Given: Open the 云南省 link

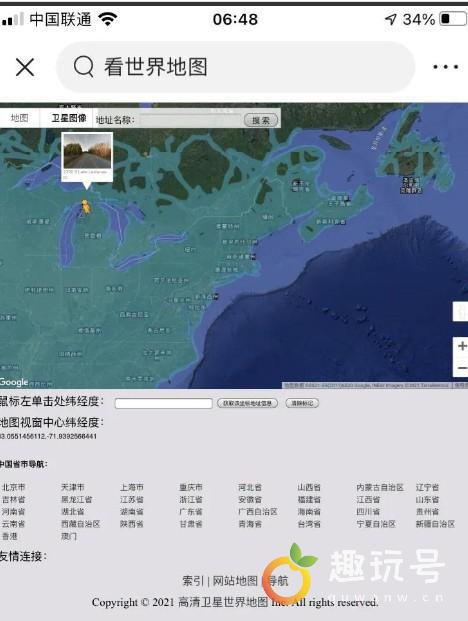Looking at the screenshot, I should click(x=13, y=524).
